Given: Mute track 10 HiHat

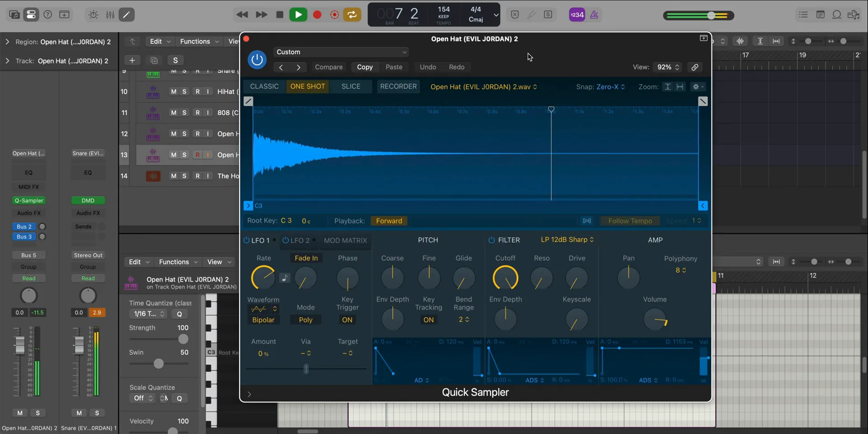Looking at the screenshot, I should (x=174, y=91).
